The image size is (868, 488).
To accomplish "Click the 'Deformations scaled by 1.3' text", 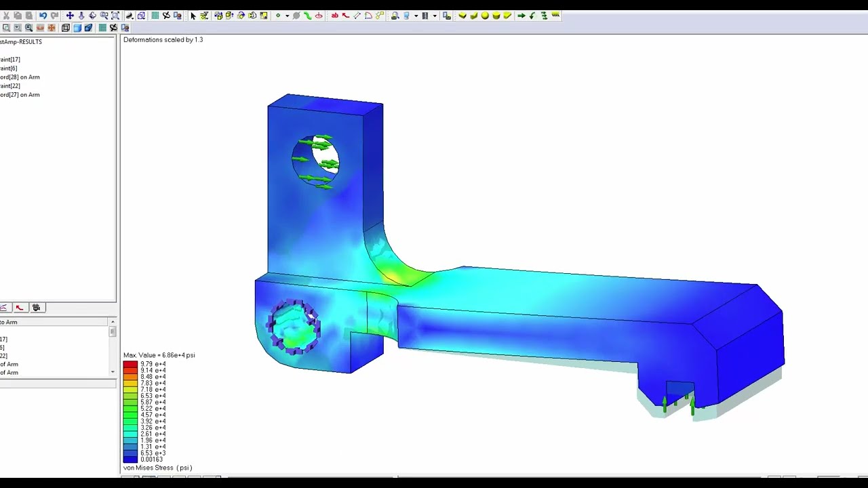I will coord(163,40).
